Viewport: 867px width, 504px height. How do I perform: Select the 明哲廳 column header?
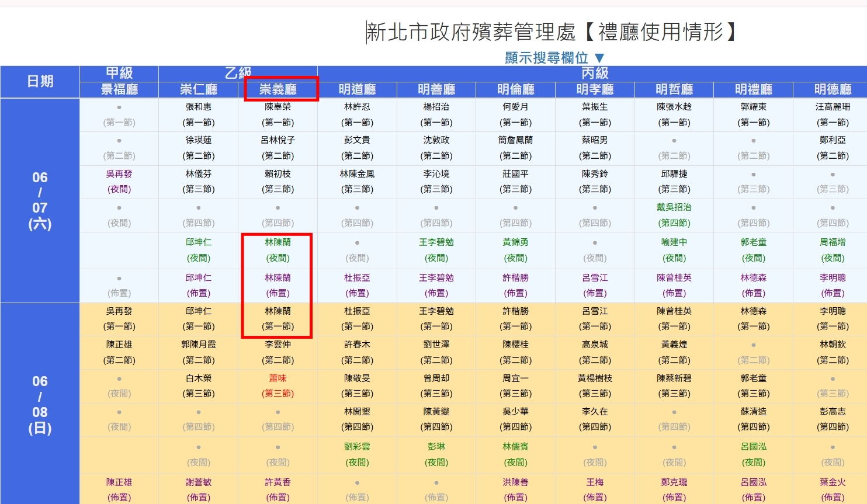pos(674,89)
